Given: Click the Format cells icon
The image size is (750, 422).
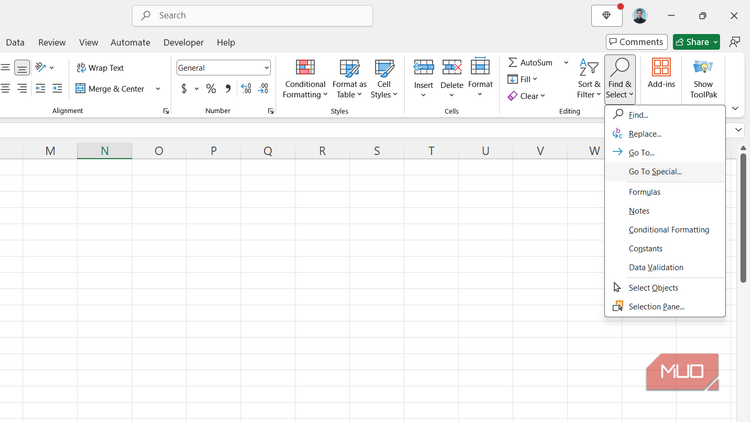Looking at the screenshot, I should click(x=480, y=67).
